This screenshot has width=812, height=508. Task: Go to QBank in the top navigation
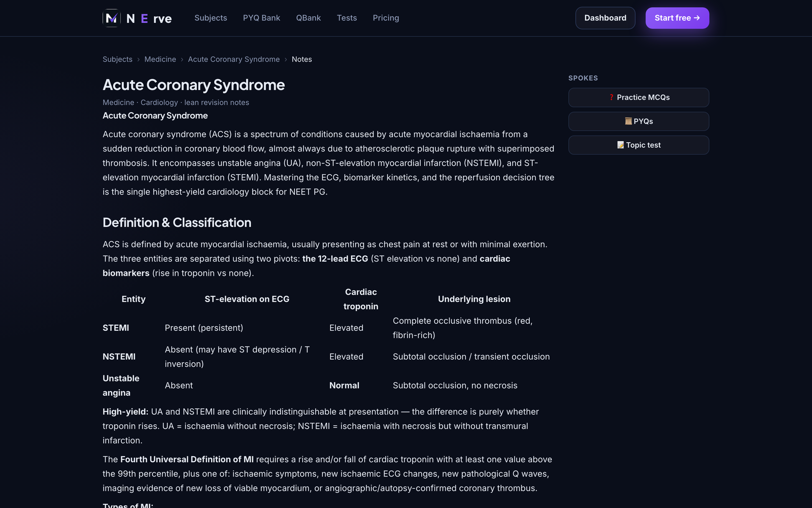pos(309,18)
